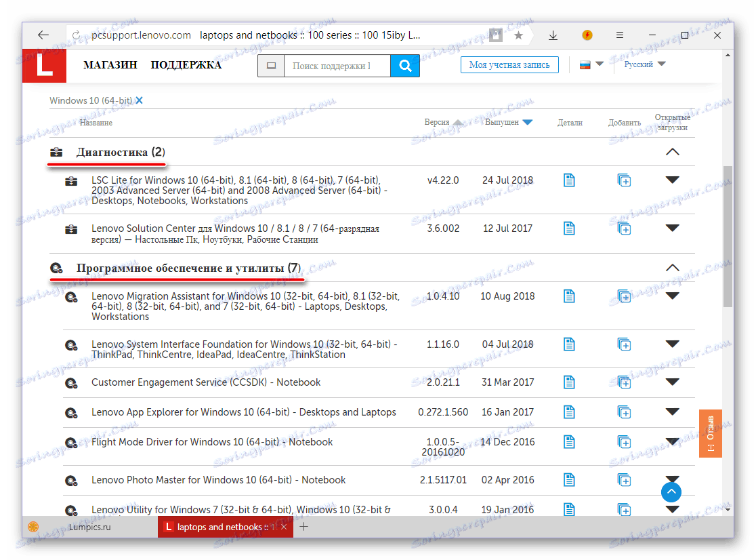Expand downloads for Lenovo App Explorer
This screenshot has width=756, height=560.
pyautogui.click(x=672, y=412)
